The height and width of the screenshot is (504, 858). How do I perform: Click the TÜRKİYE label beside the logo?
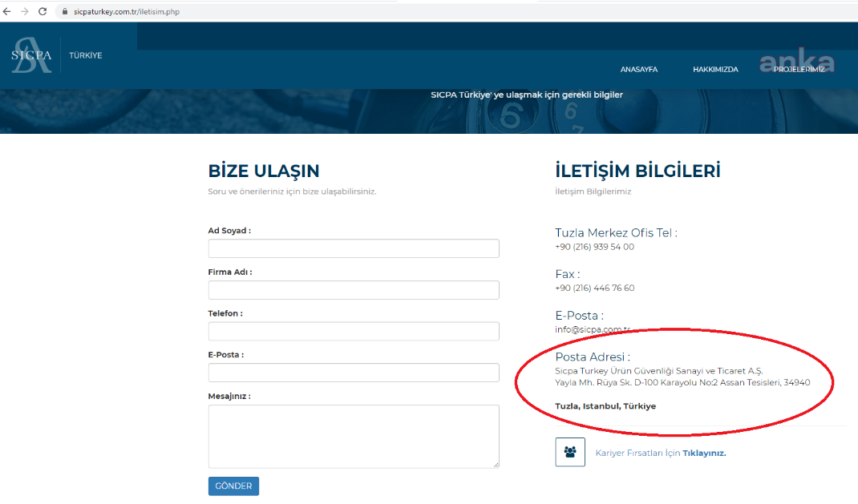tap(86, 55)
